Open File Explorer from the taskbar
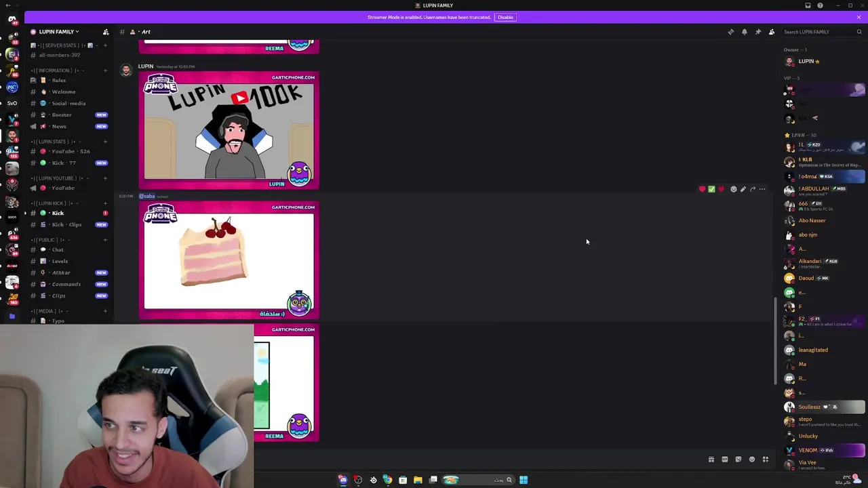The height and width of the screenshot is (488, 868). (x=418, y=480)
